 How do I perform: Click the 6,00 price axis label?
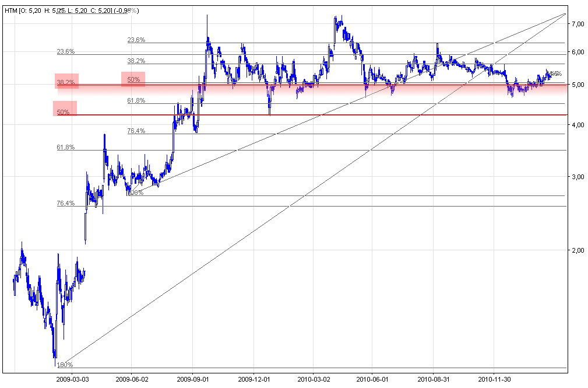pyautogui.click(x=578, y=53)
